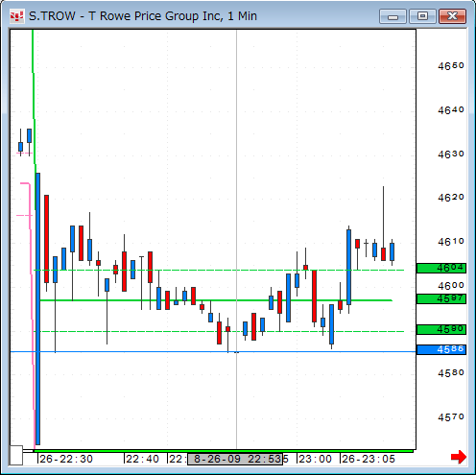Click the 26-22:30 time axis label

[x=66, y=459]
